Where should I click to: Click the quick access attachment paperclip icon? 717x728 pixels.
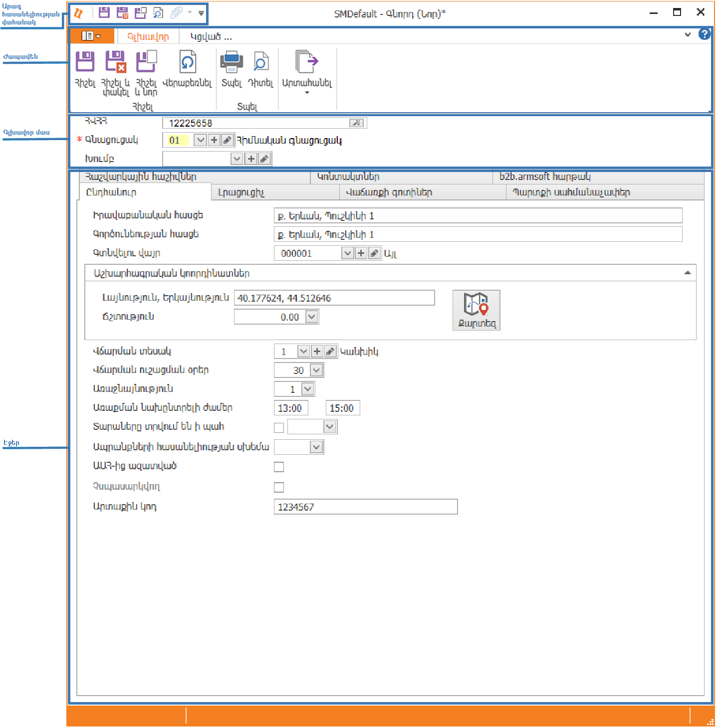(x=176, y=13)
